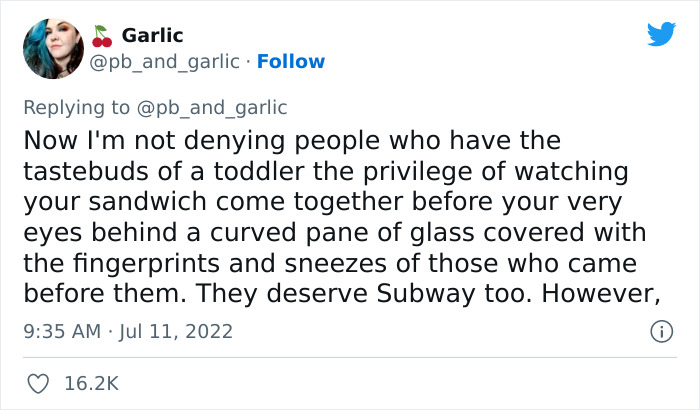Click the blue Follow link
Screen dimensions: 700x410
pyautogui.click(x=291, y=62)
